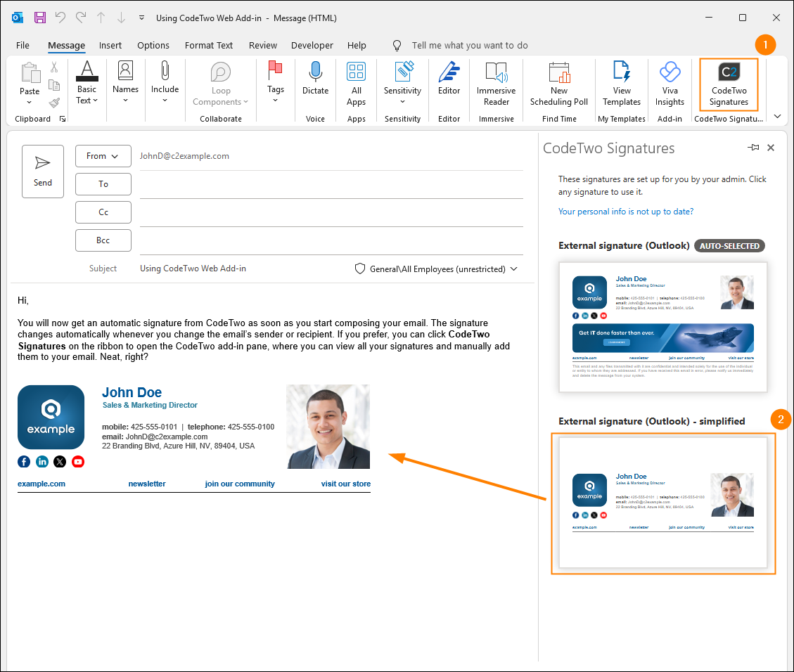Open the Names address book menu
The width and height of the screenshot is (794, 672).
click(x=126, y=82)
